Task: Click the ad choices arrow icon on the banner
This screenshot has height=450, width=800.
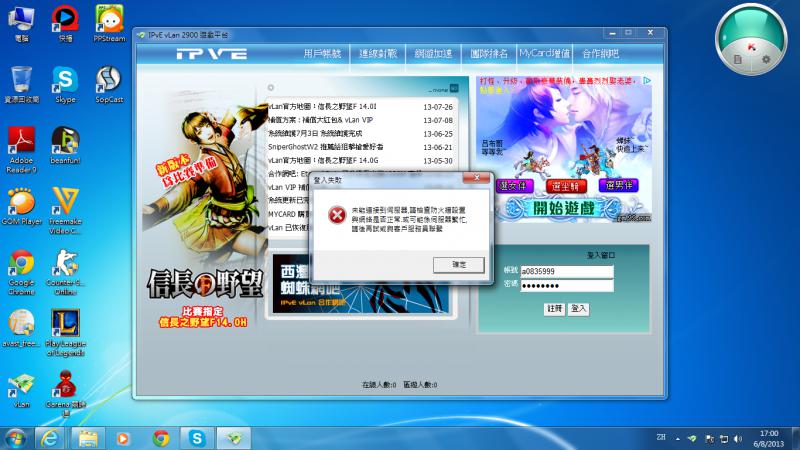Action: [646, 81]
